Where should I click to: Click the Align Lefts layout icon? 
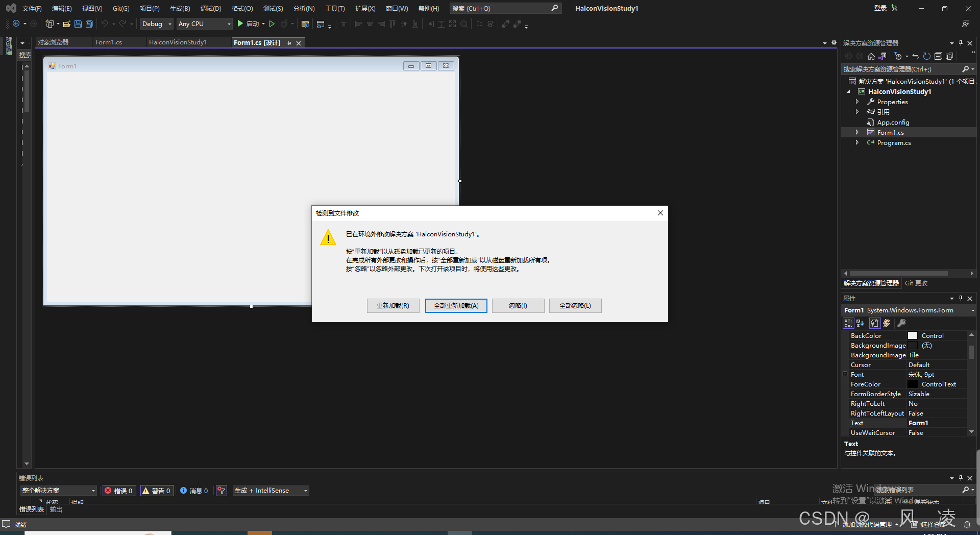tap(358, 23)
